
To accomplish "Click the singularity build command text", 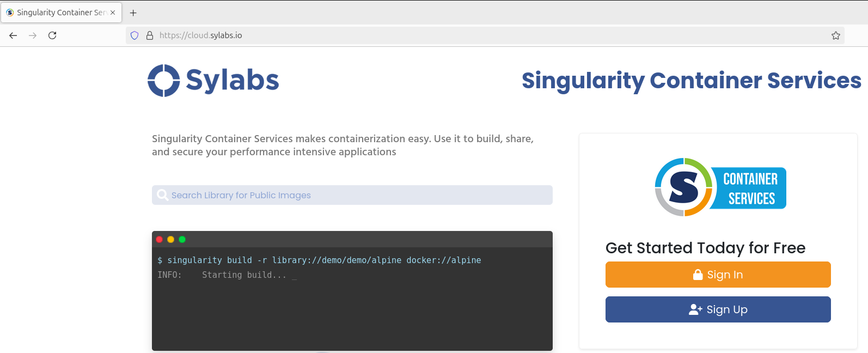I will coord(319,260).
